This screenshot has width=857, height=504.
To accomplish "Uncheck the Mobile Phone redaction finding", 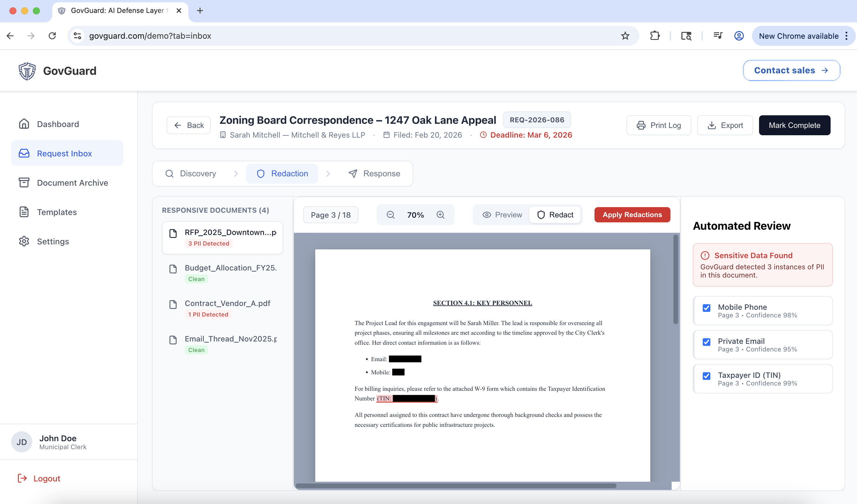I will point(706,308).
